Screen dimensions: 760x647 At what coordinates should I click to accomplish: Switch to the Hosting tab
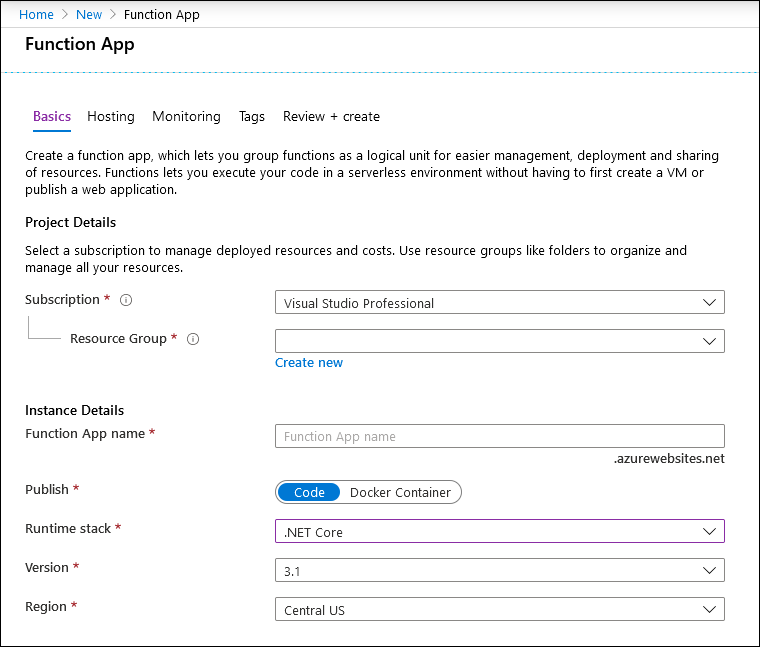click(111, 117)
